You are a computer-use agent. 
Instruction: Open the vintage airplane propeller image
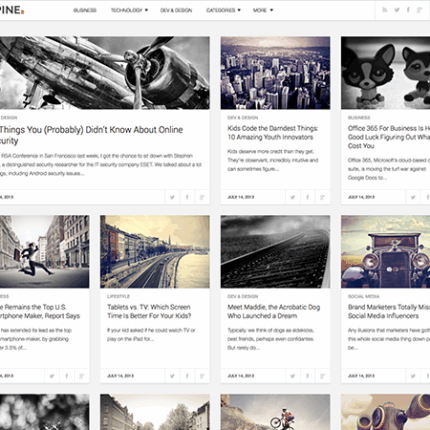105,73
